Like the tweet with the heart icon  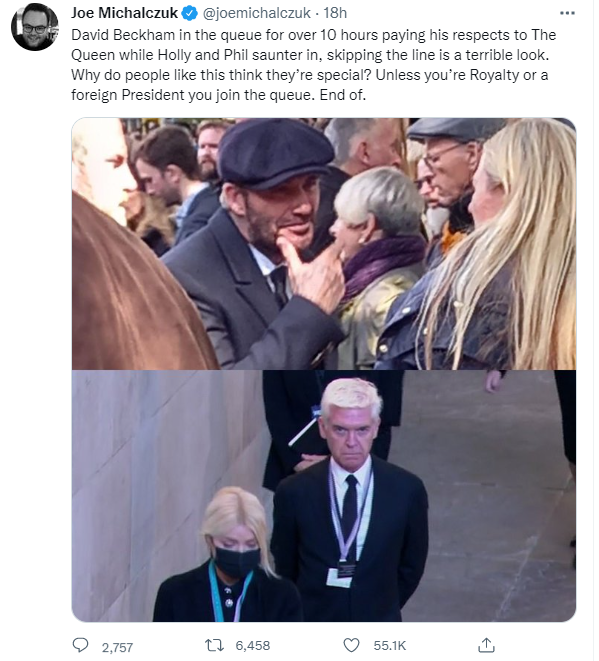pyautogui.click(x=351, y=645)
